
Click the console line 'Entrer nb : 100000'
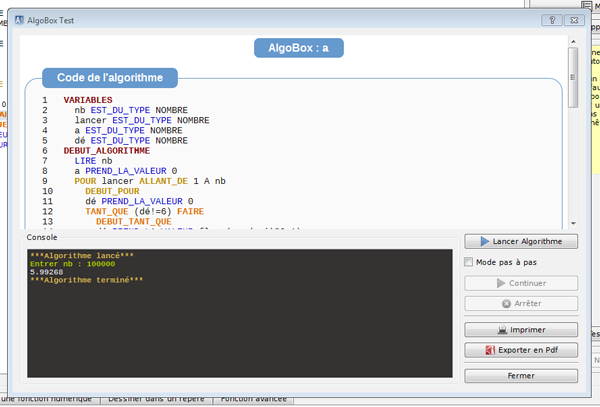(x=73, y=264)
